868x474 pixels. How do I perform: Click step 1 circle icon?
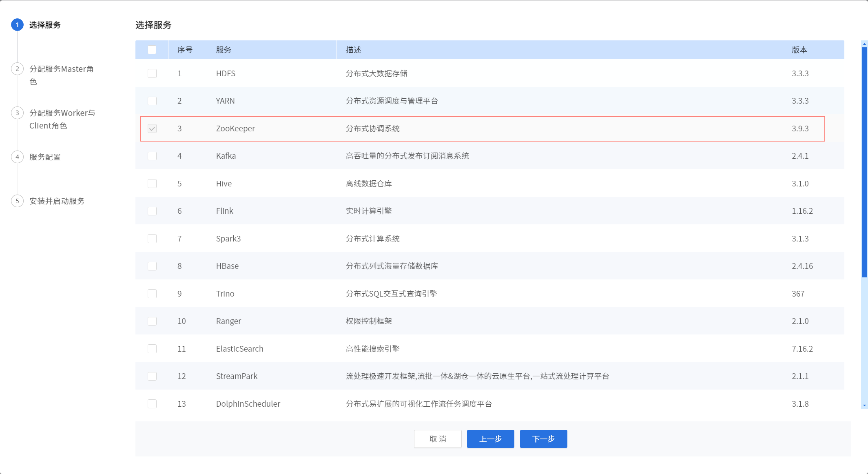click(x=17, y=25)
